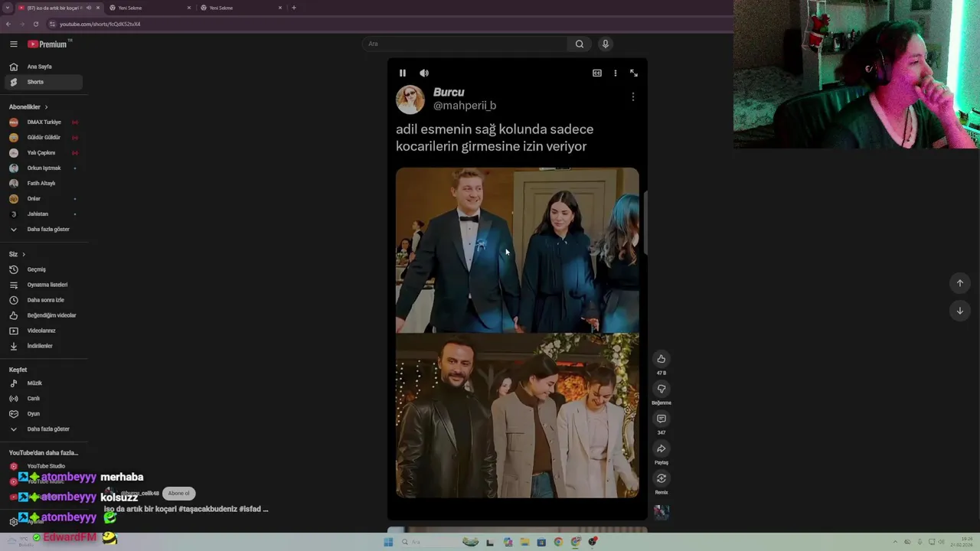Open Yalı Çapkını subscription channel
980x551 pixels.
click(x=43, y=153)
